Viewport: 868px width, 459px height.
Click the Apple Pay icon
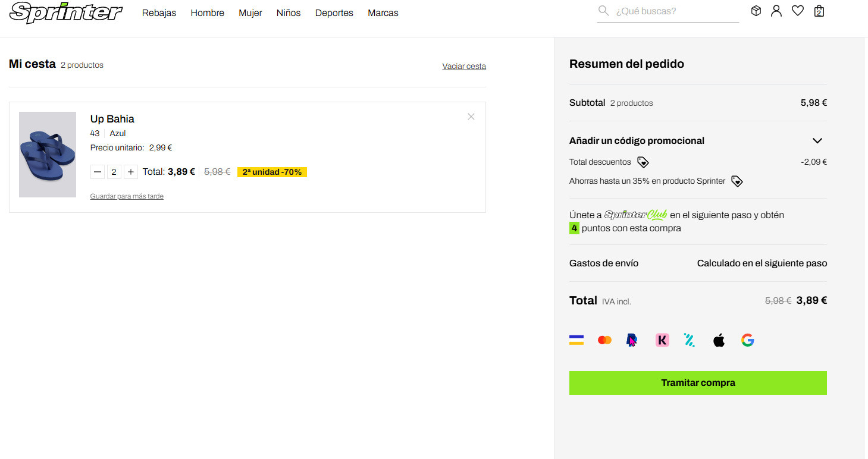coord(719,340)
